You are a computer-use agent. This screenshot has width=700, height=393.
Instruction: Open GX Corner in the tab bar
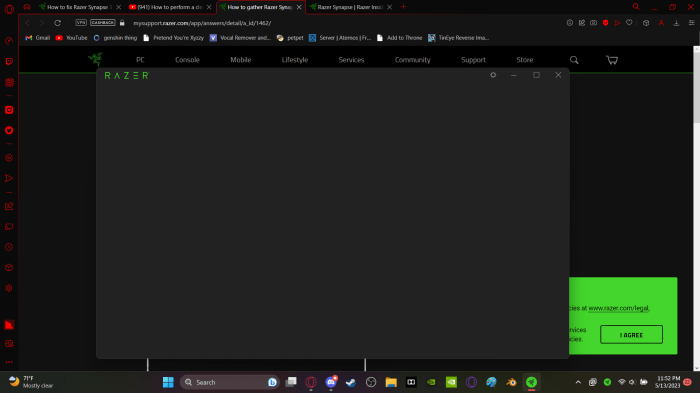coord(27,7)
